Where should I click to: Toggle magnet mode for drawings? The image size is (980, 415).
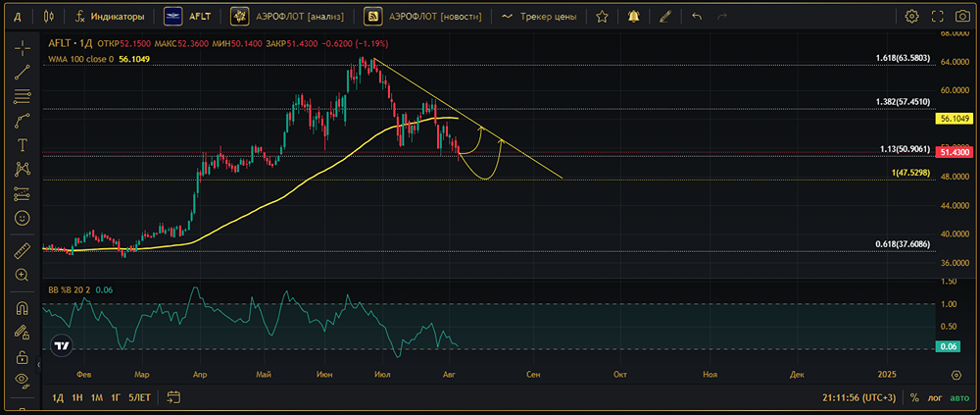(22, 309)
